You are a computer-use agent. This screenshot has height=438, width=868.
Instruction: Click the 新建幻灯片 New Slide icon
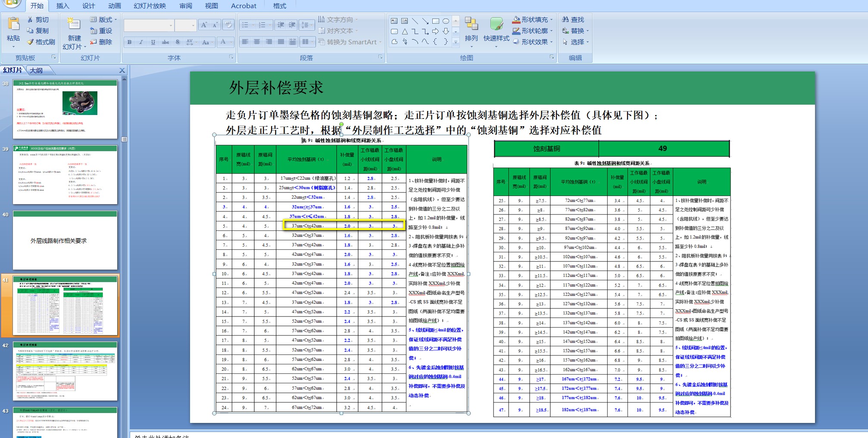(x=74, y=24)
